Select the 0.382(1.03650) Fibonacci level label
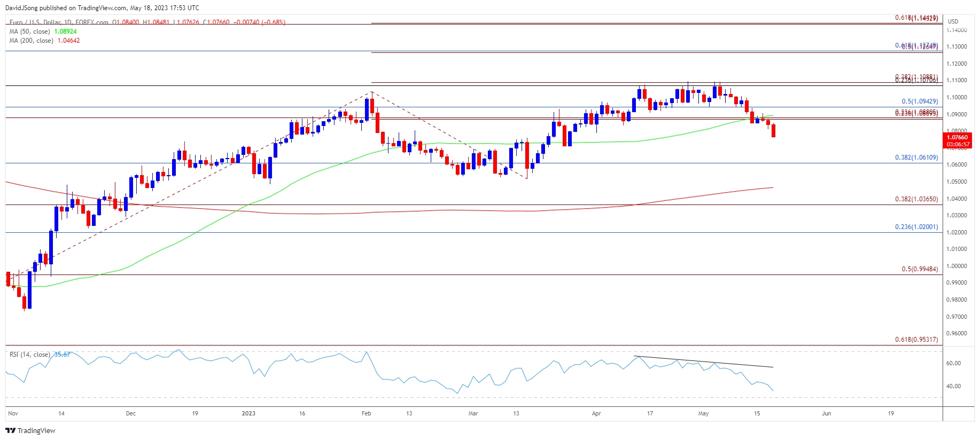This screenshot has height=440, width=980. (916, 199)
